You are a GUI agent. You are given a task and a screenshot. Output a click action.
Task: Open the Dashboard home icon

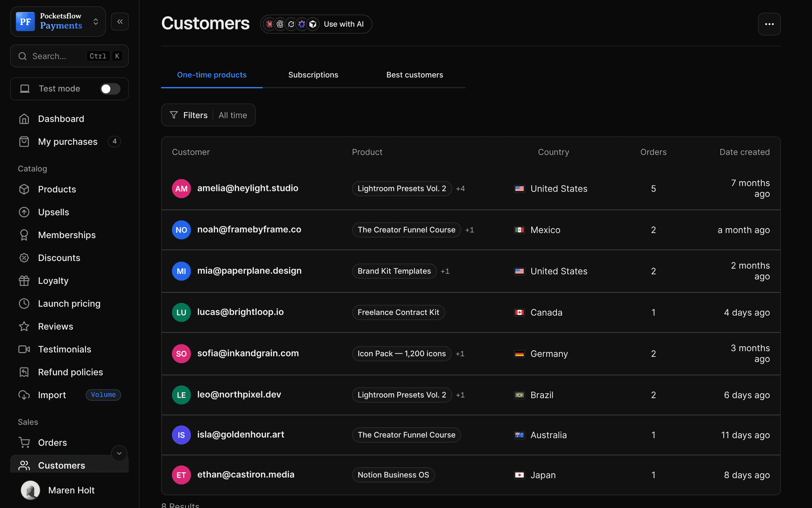[x=24, y=119]
